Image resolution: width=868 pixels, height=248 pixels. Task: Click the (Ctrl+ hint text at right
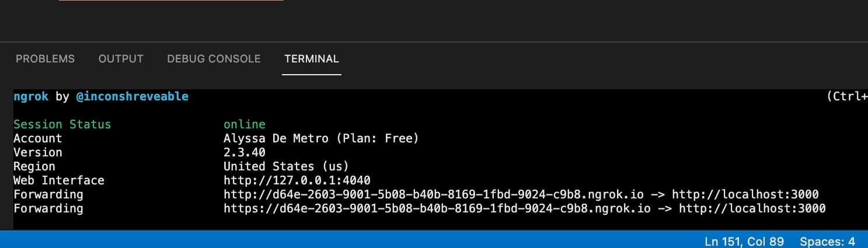(x=847, y=96)
